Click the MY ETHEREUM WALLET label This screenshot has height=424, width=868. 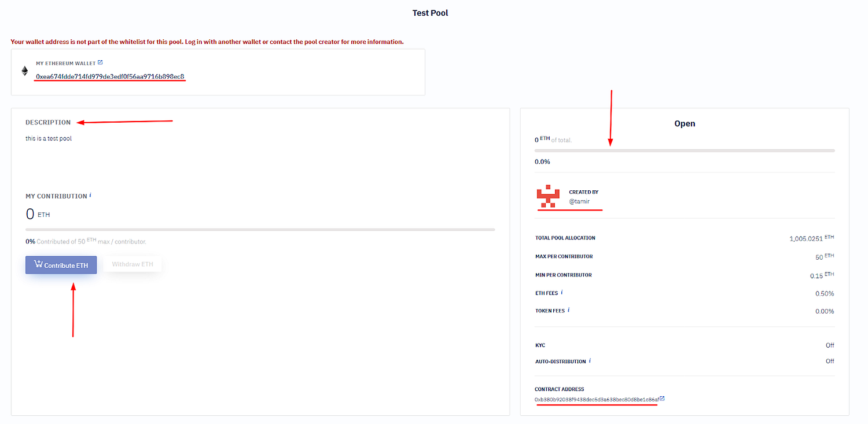point(66,63)
